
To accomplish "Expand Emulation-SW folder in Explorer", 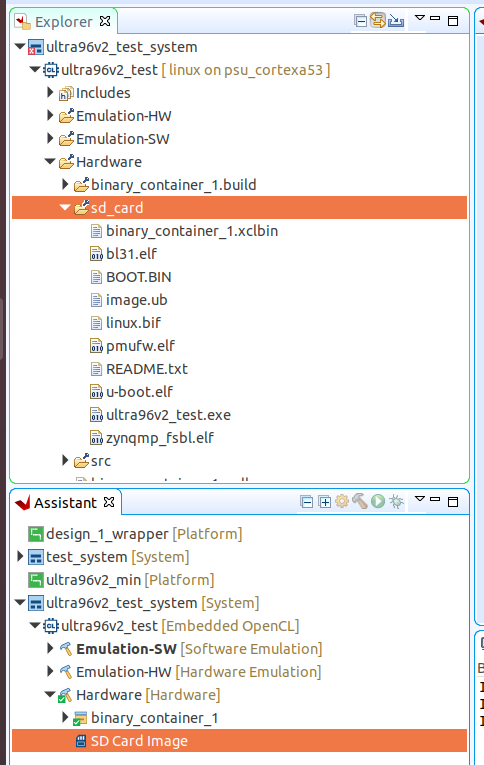I will pos(50,138).
